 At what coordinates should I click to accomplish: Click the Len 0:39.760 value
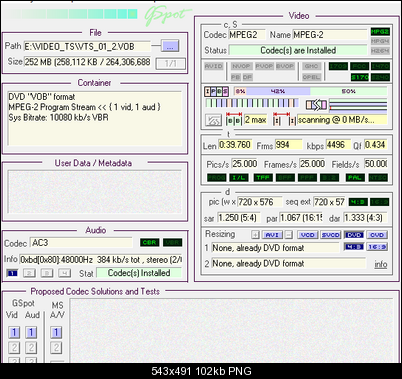pos(235,145)
